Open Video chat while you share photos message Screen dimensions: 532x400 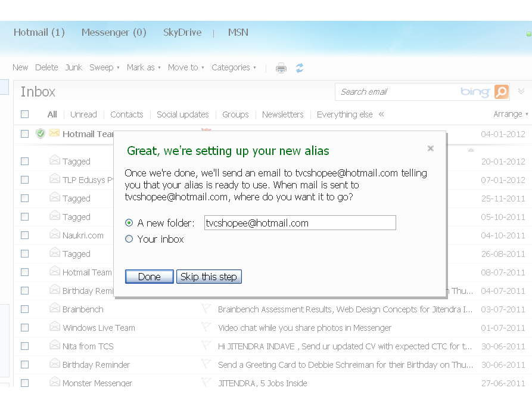(x=304, y=328)
